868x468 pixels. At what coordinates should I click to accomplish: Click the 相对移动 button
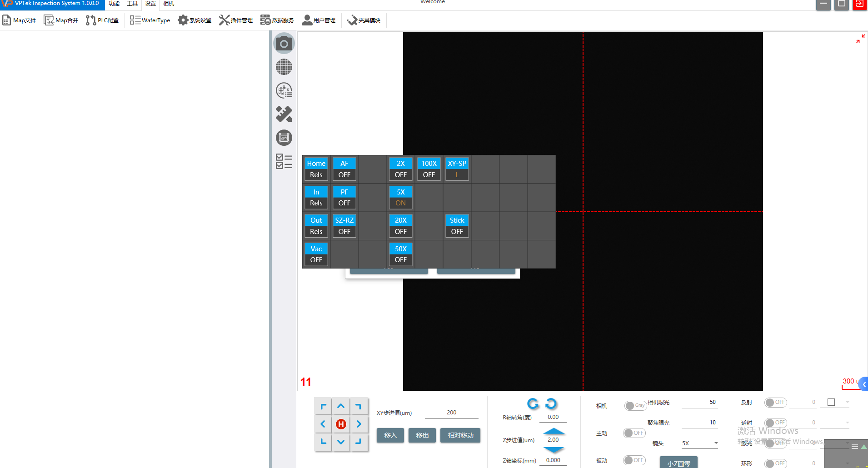(460, 435)
